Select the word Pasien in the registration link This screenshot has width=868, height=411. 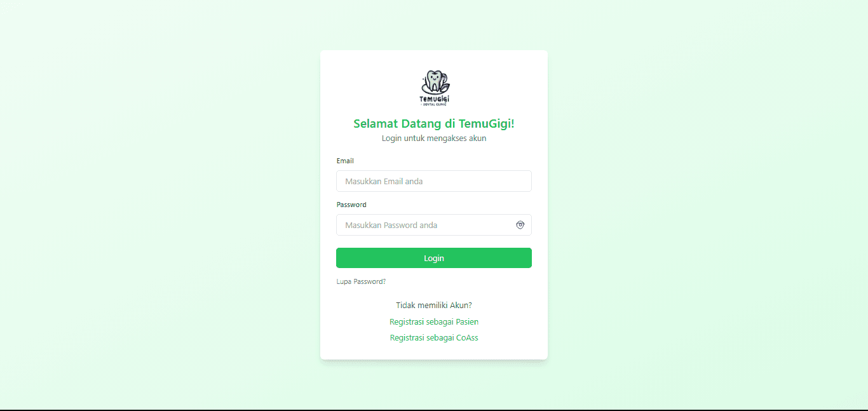click(467, 322)
